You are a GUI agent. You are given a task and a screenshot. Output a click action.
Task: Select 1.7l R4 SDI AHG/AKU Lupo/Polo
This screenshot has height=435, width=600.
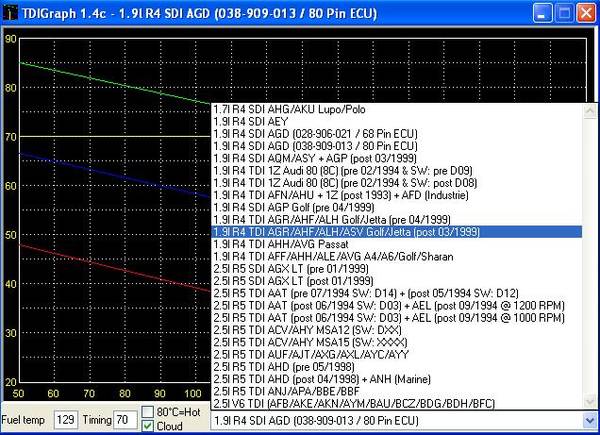pyautogui.click(x=396, y=109)
